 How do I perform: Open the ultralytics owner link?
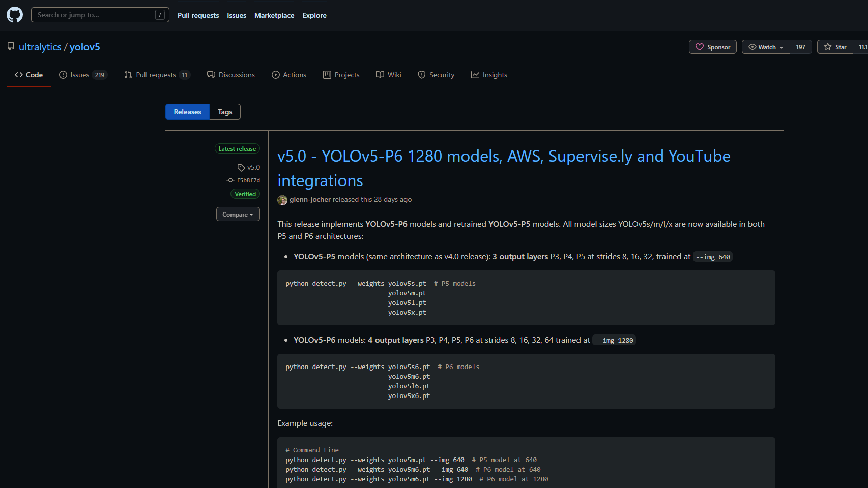[40, 47]
